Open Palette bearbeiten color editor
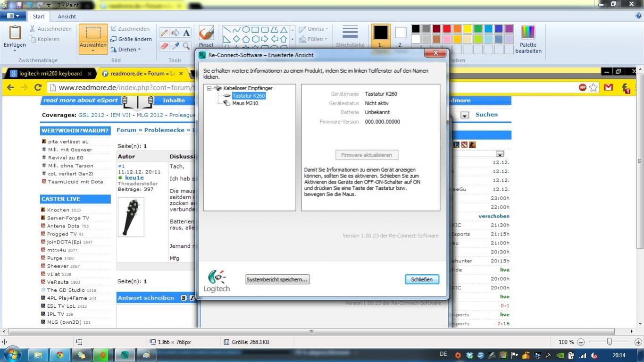 528,39
